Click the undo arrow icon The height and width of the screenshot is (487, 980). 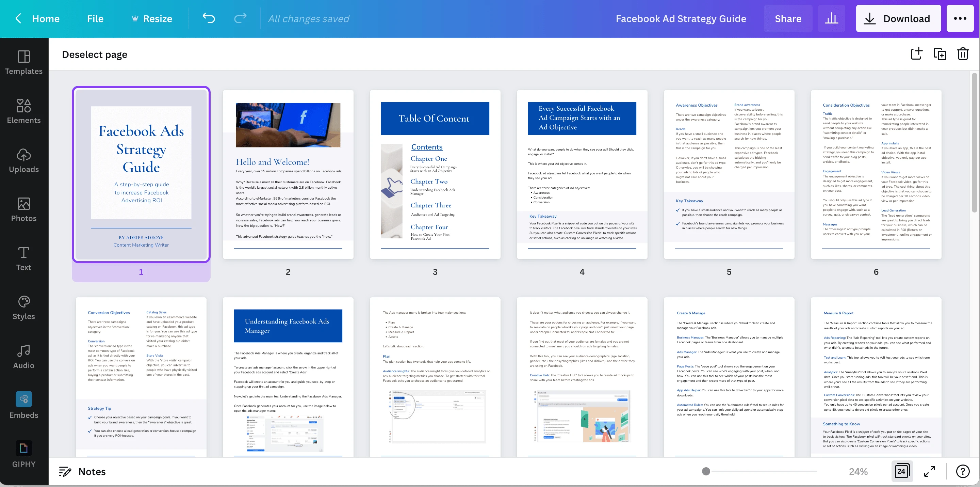tap(209, 18)
